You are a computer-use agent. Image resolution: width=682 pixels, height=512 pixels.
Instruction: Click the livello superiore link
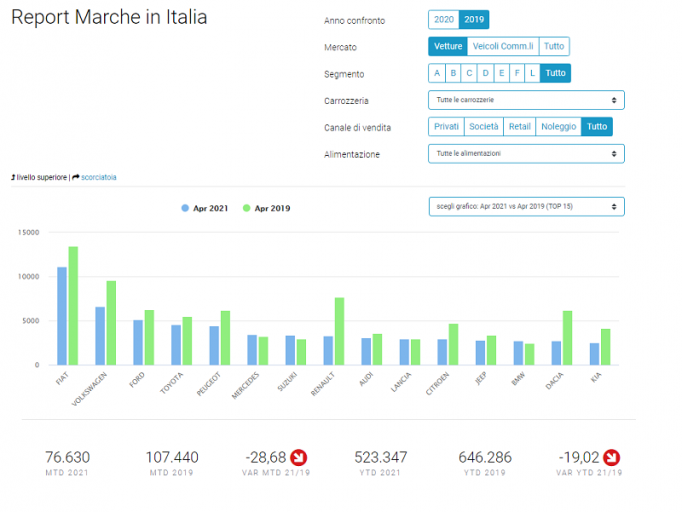click(x=42, y=177)
